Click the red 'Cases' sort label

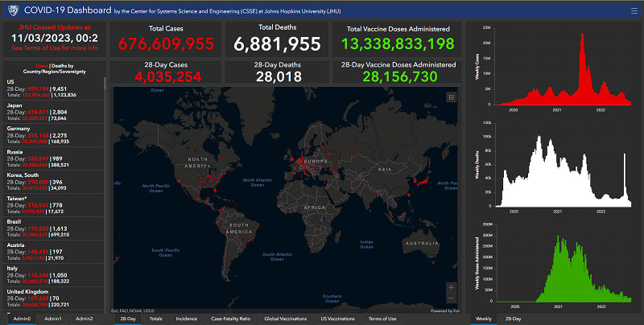42,66
